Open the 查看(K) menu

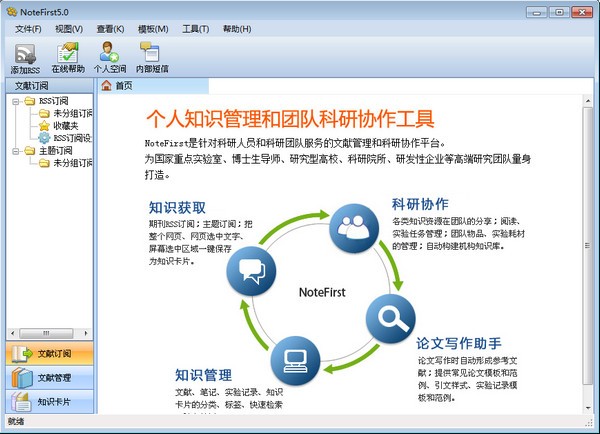point(110,29)
